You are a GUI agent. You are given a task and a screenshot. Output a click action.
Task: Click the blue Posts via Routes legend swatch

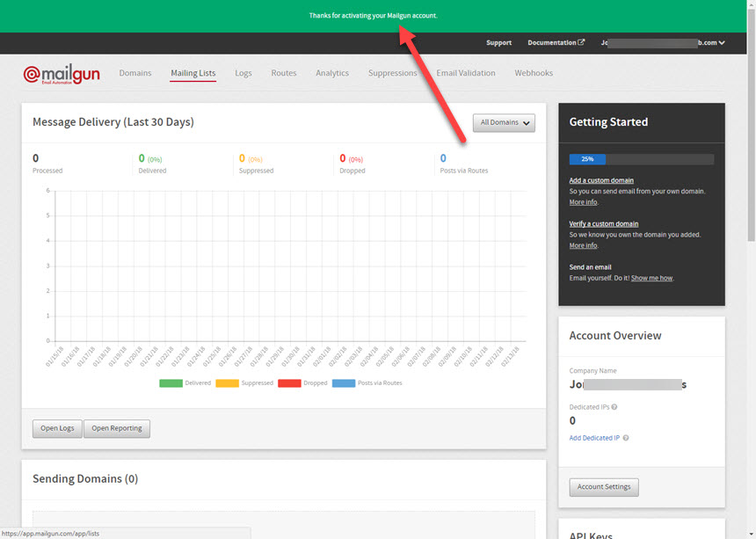coord(344,383)
